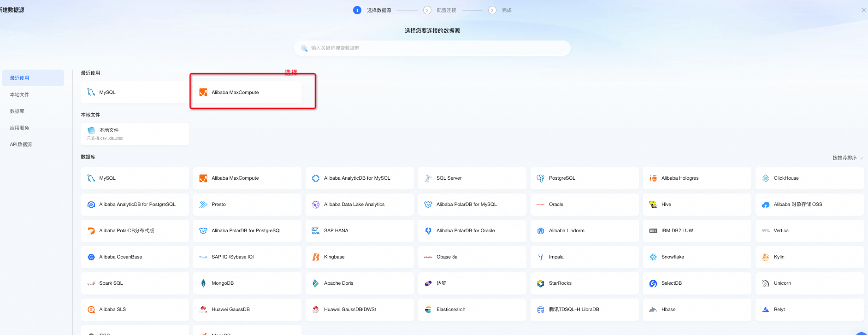
Task: Focus the data source keyword search field
Action: 432,48
